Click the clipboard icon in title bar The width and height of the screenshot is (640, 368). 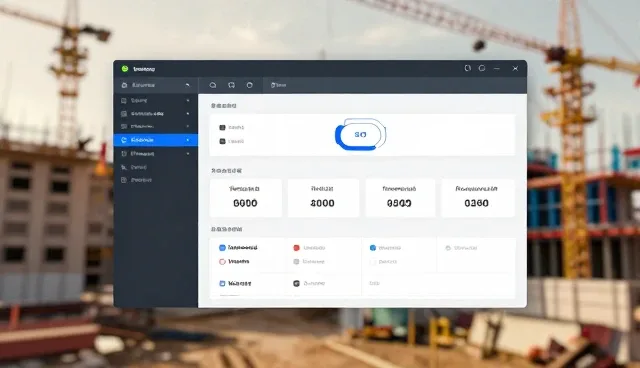(468, 68)
